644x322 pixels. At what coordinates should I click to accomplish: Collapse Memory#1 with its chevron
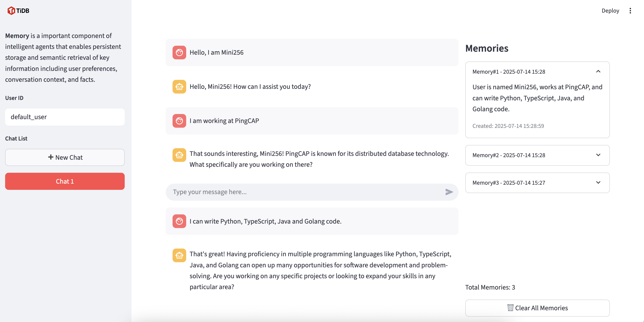click(598, 72)
